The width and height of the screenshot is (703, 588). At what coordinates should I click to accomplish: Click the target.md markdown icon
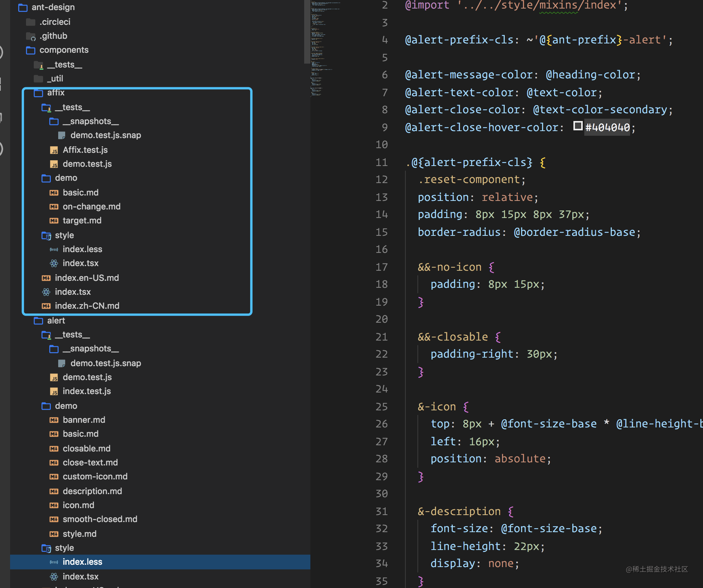tap(54, 221)
